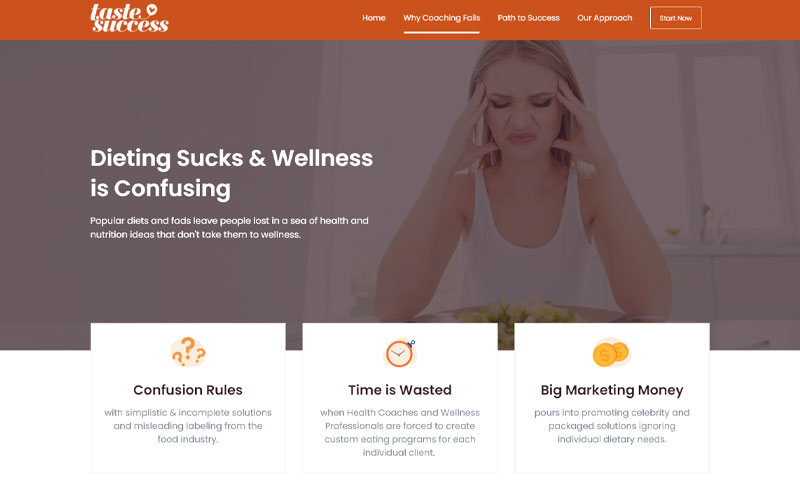Click the gold dollar coins icon
The width and height of the screenshot is (800, 500).
pos(611,352)
